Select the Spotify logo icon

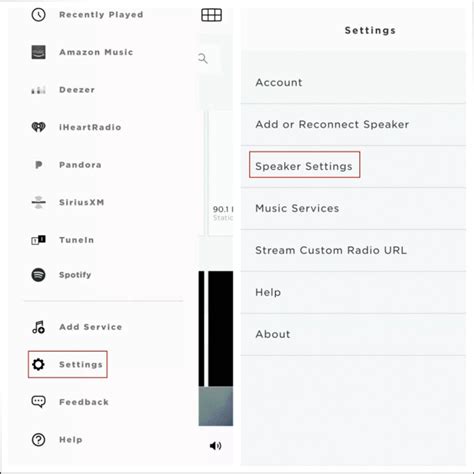[x=38, y=275]
